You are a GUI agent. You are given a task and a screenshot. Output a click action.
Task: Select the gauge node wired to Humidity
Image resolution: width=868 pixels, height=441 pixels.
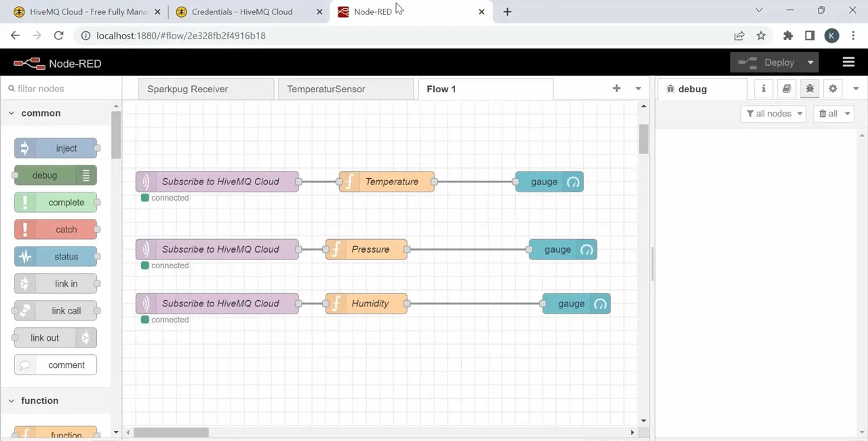tap(576, 303)
